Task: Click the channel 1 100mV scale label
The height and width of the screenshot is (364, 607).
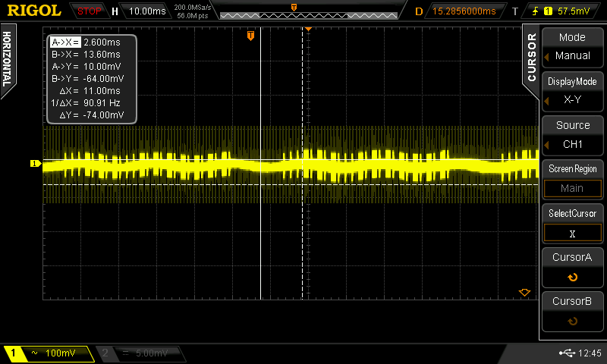Action: (x=61, y=353)
